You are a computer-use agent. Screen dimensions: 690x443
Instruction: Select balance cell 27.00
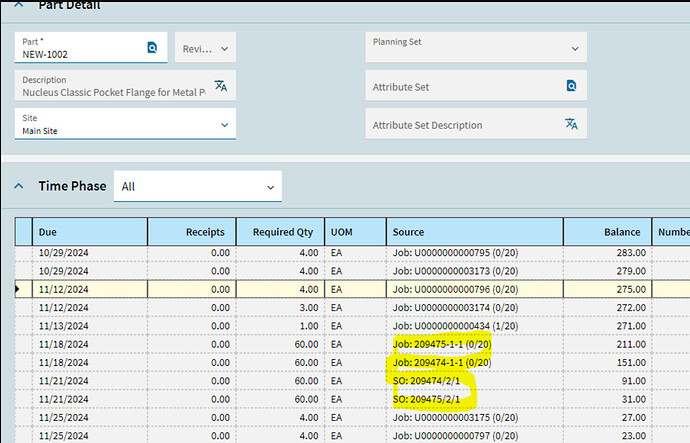click(607, 417)
